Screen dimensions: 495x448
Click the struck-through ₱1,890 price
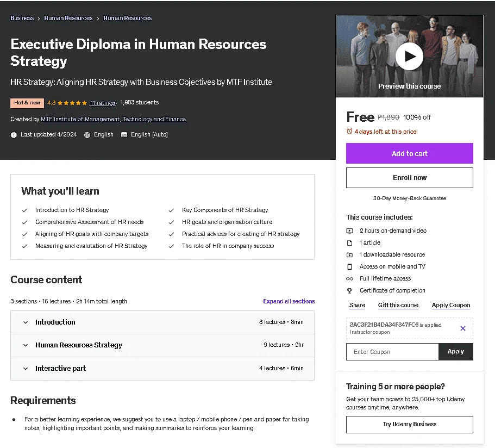click(389, 117)
